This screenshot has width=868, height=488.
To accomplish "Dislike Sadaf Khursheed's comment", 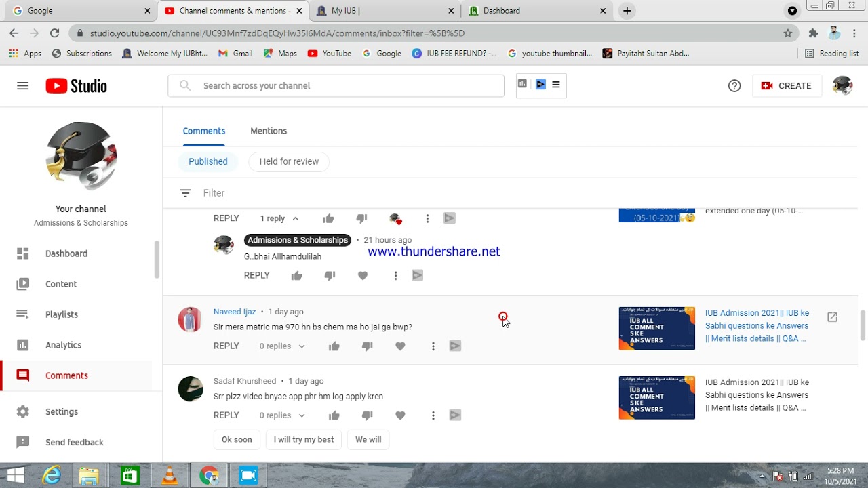I will [x=367, y=415].
